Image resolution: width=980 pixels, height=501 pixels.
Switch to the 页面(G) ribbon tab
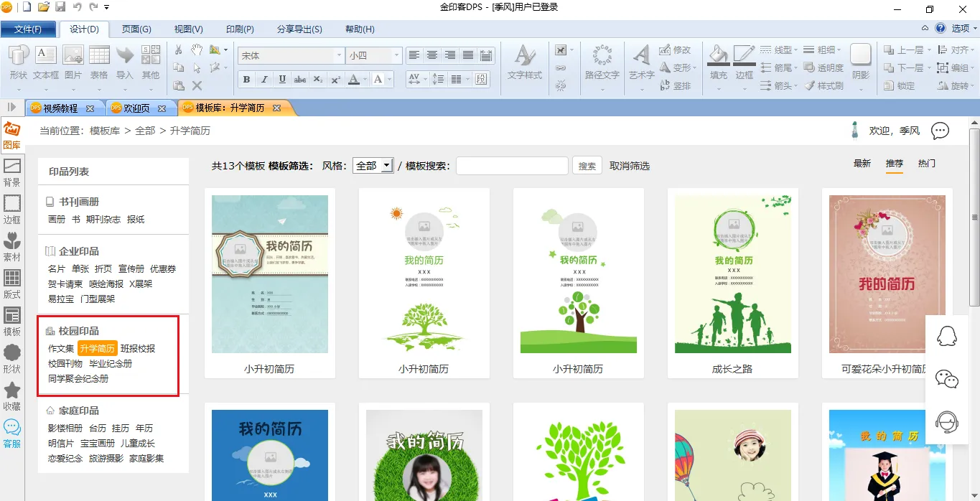pos(136,29)
